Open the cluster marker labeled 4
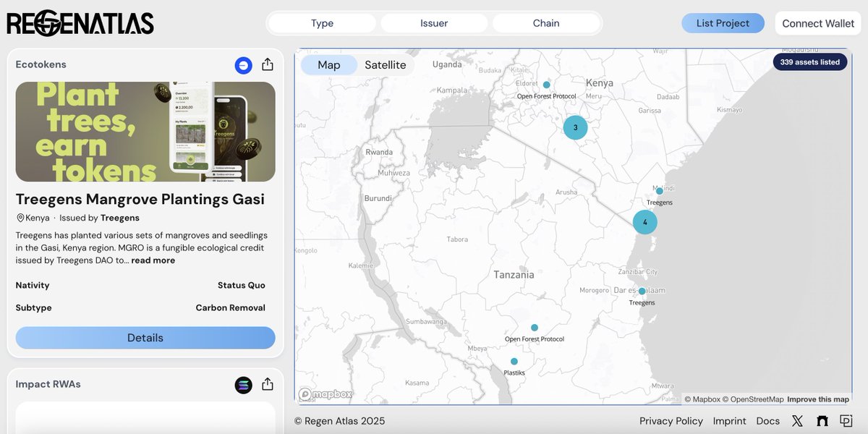868x434 pixels. point(645,222)
